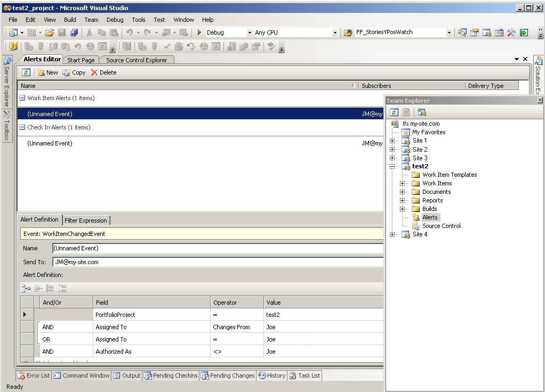Switch to the Start Page tab

(x=81, y=60)
